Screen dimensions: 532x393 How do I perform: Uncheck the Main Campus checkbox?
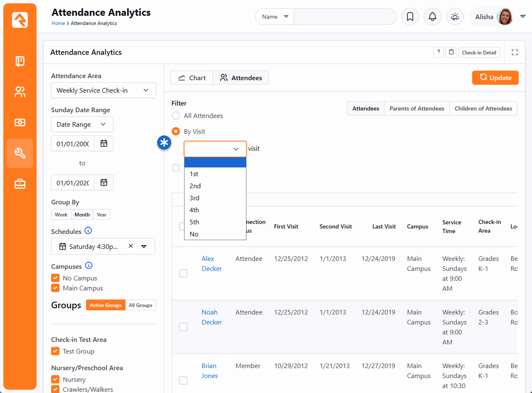55,288
